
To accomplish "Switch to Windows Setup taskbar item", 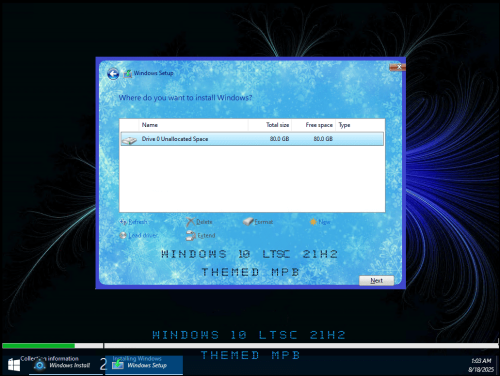I will point(144,365).
